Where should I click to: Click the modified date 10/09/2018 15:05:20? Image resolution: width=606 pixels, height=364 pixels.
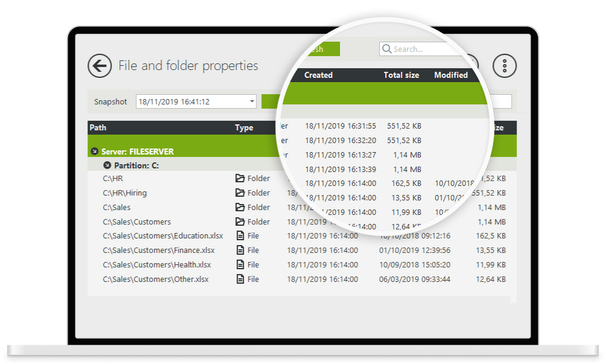coord(415,264)
